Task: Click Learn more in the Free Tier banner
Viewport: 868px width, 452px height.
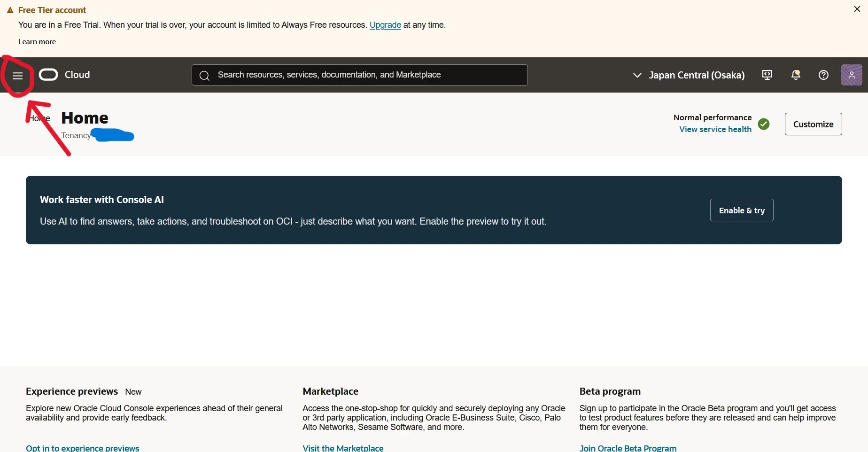Action: [37, 42]
